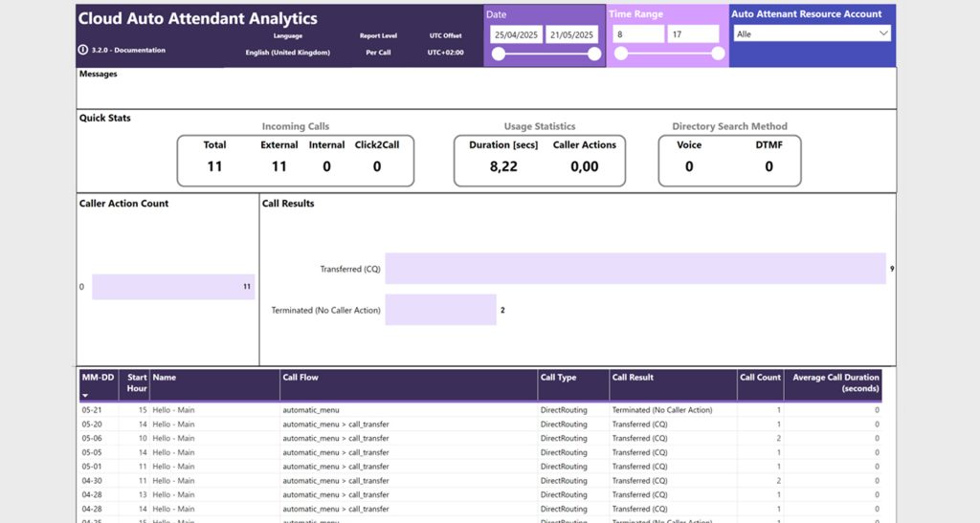Click the info icon beside version 3.2.0
Viewport: 980px width, 523px height.
click(x=82, y=50)
